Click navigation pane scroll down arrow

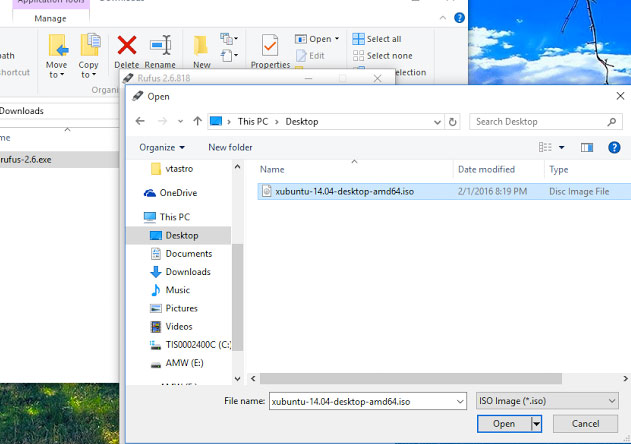237,379
